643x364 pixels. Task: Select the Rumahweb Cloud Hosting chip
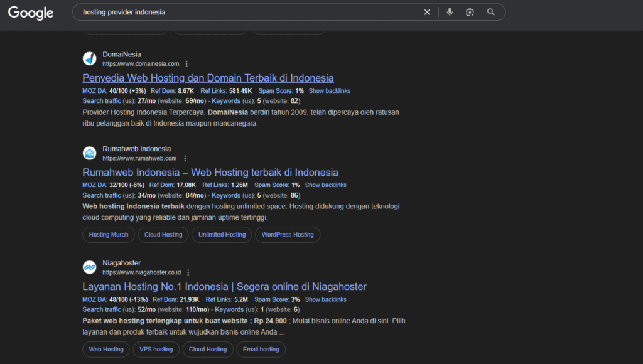pyautogui.click(x=163, y=235)
